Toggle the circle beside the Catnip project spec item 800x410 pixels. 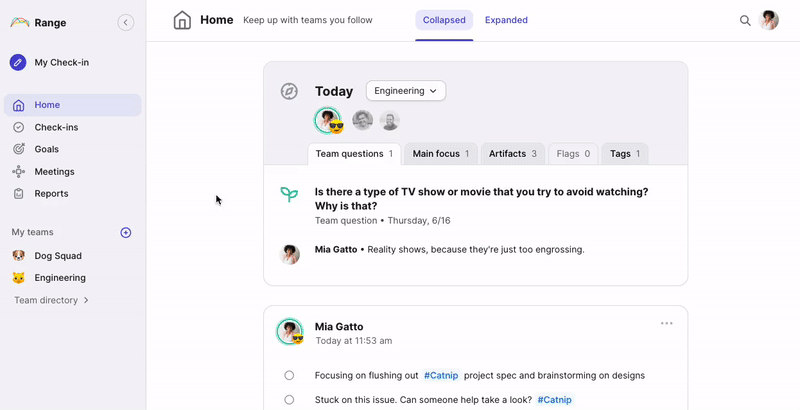(289, 375)
